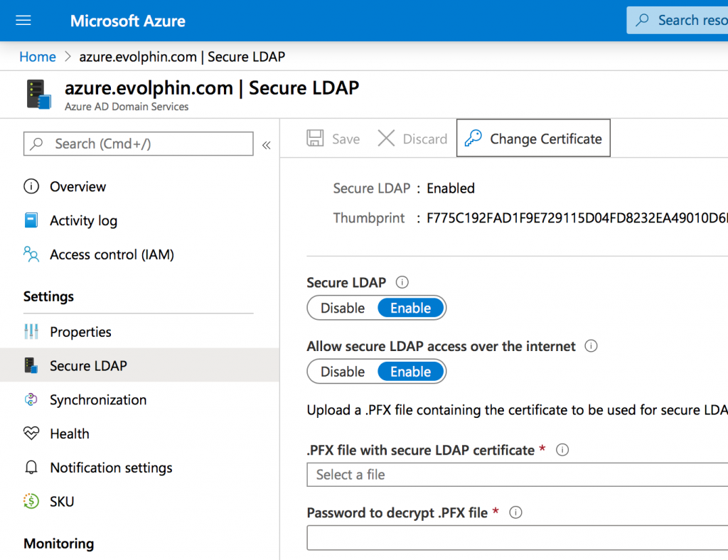Click the Notification bell icon
This screenshot has width=728, height=560.
pos(31,467)
